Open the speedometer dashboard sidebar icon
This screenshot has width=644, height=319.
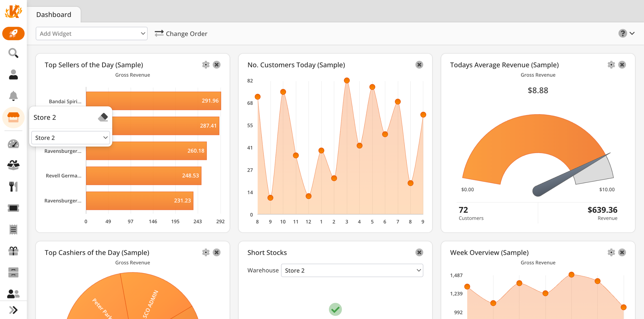coord(13,144)
